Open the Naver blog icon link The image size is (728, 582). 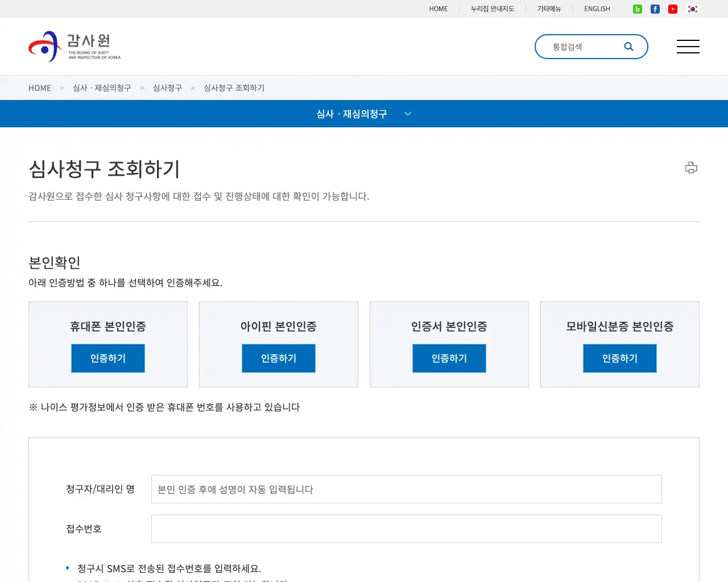click(x=638, y=9)
